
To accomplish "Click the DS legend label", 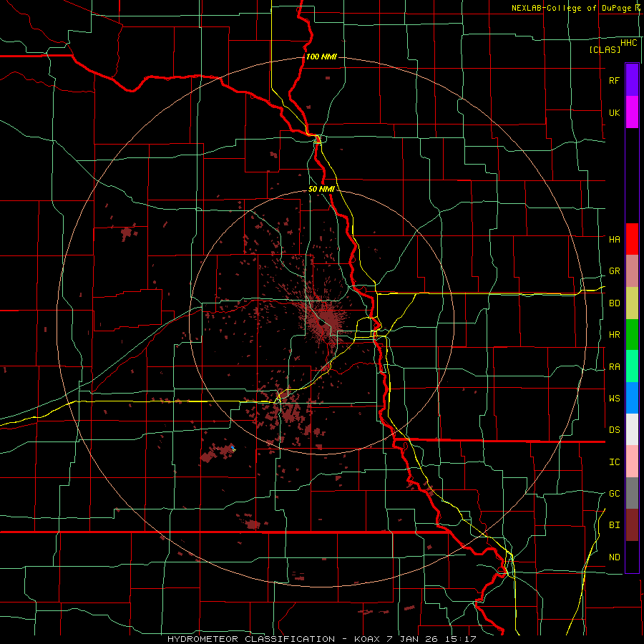I will click(614, 429).
